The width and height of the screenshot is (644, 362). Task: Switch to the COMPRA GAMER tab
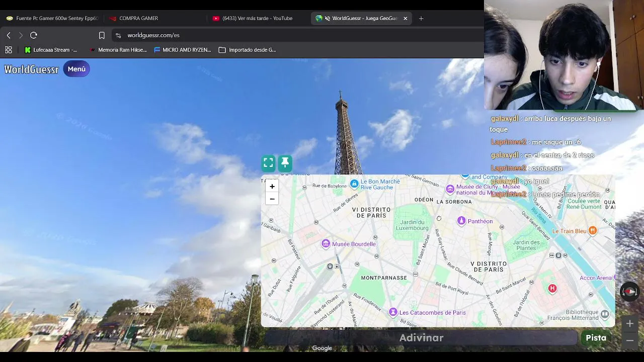click(x=155, y=19)
